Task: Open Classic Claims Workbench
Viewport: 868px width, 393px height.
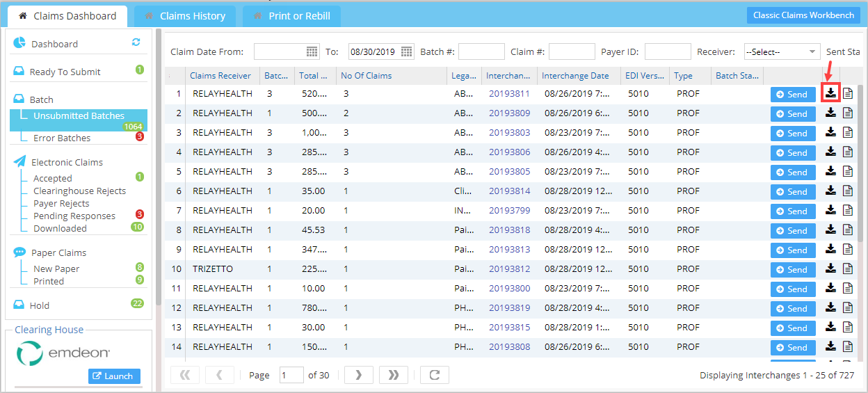Action: [803, 15]
